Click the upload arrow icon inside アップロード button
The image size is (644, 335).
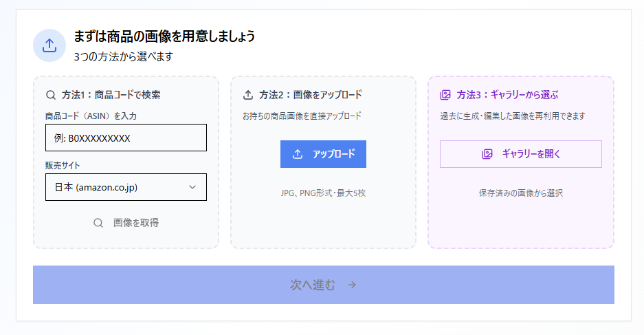[298, 154]
